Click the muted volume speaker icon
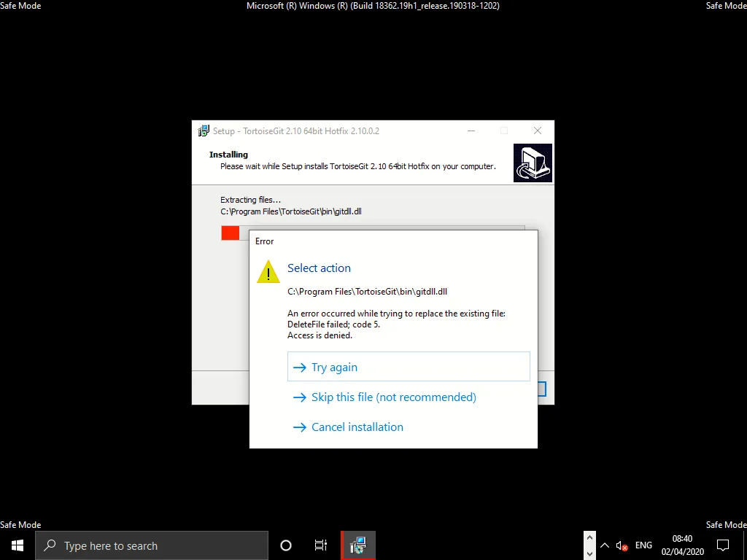 (x=622, y=545)
